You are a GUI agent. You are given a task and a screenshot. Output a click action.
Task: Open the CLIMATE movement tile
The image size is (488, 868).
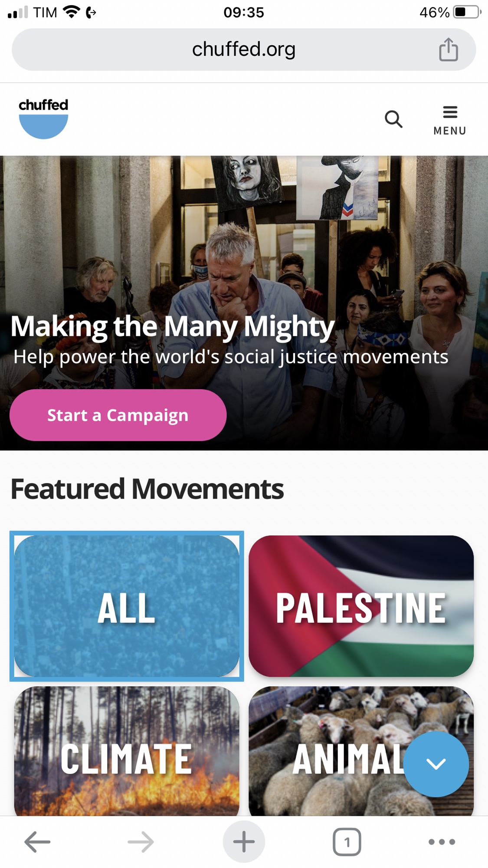coord(127,751)
